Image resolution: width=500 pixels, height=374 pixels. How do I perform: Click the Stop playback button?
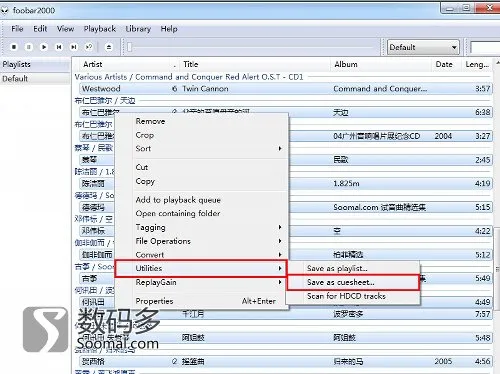[x=14, y=47]
